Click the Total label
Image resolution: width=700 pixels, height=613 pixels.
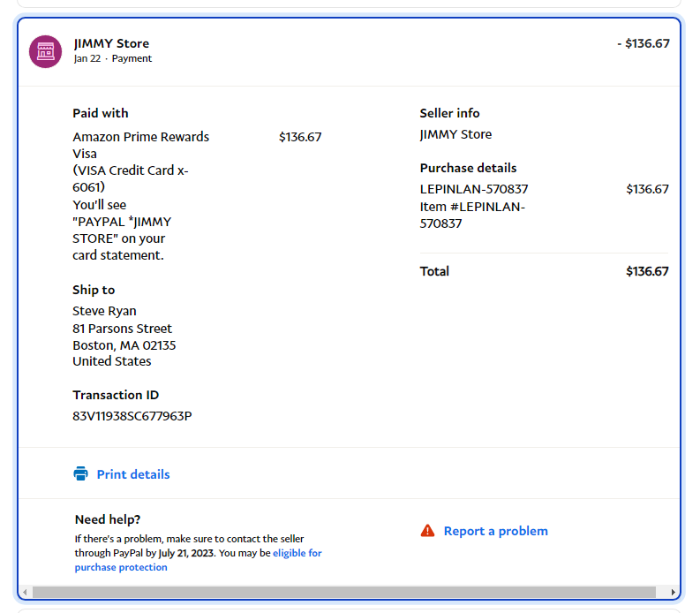[434, 271]
